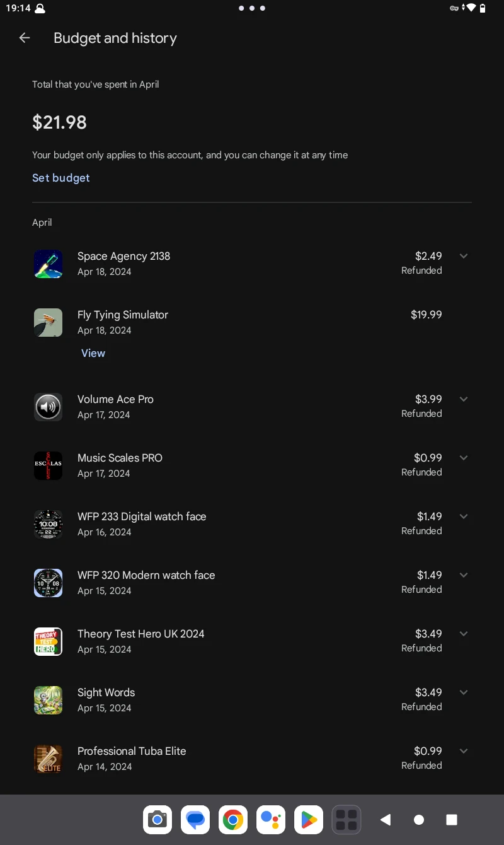Tap the back arrow in header
This screenshot has width=504, height=845.
25,38
